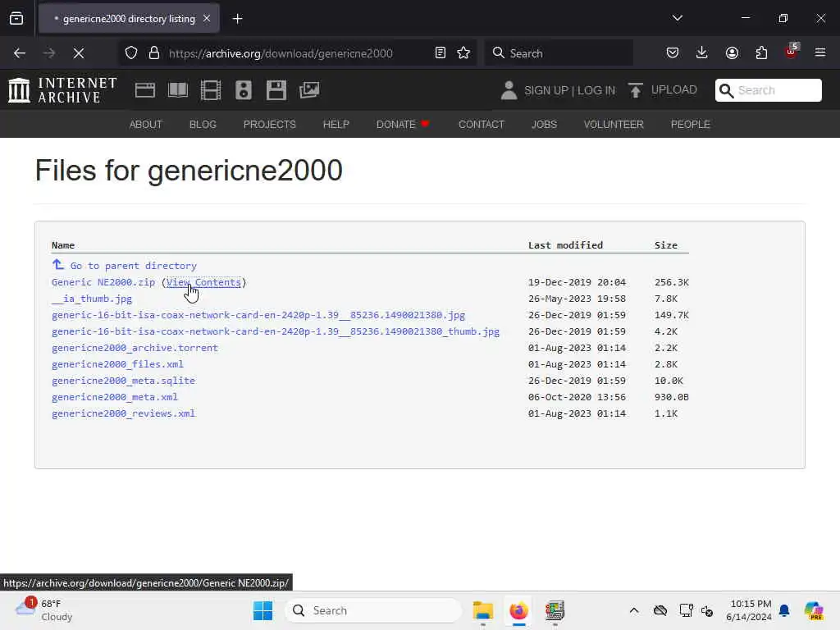Open the Audio speaker icon
The image size is (840, 630).
243,90
